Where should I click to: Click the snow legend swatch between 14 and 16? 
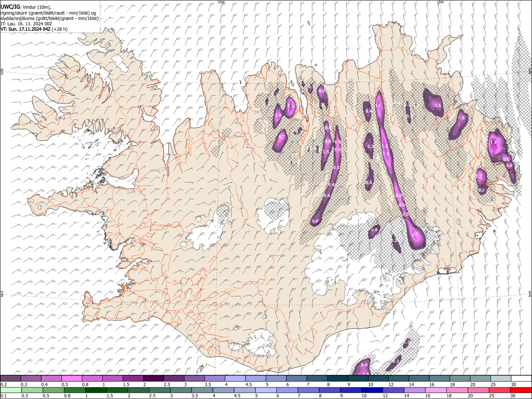click(x=419, y=379)
